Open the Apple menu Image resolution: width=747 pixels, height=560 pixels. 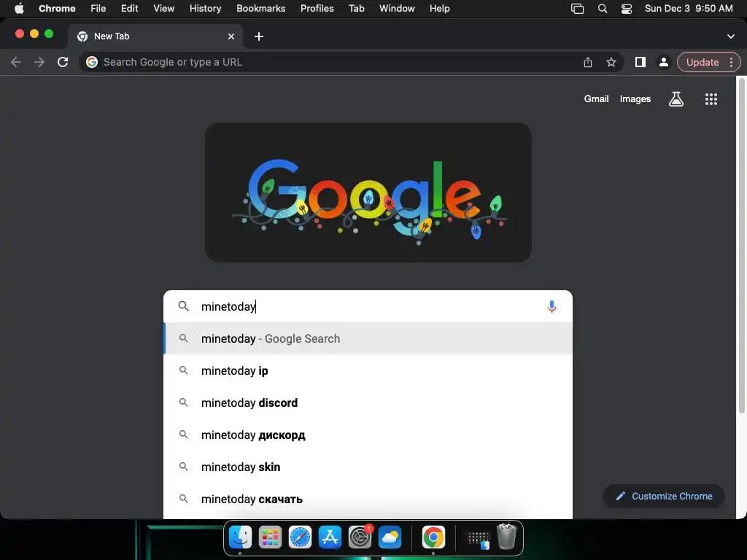click(19, 9)
